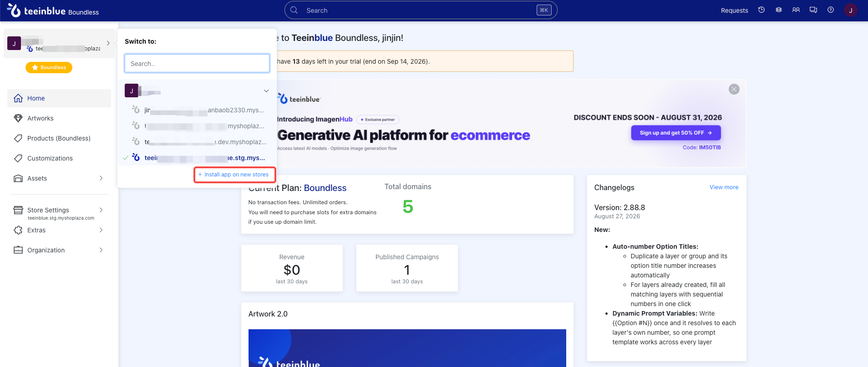Open Products (Boundless) in sidebar
Viewport: 868px width, 367px height.
click(x=59, y=138)
